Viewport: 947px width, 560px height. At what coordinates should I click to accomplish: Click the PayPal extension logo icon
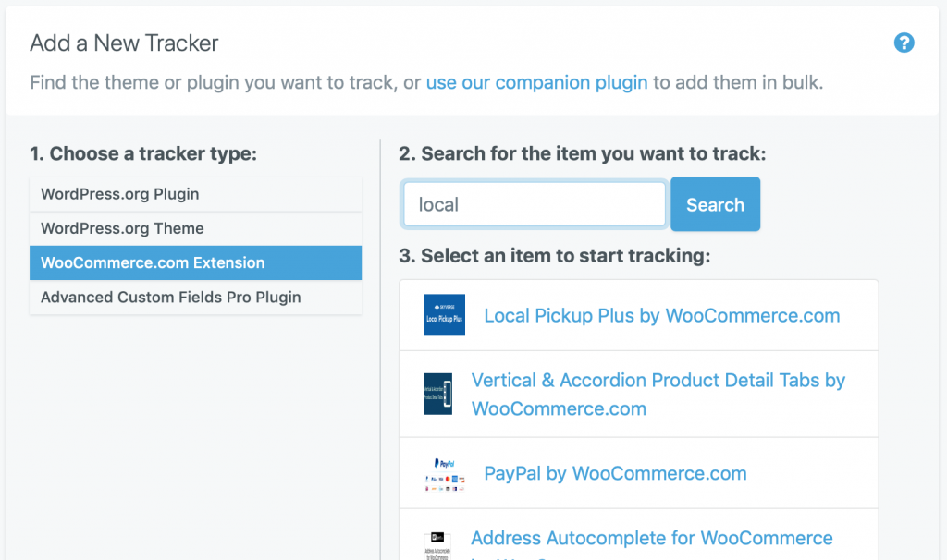(x=445, y=473)
